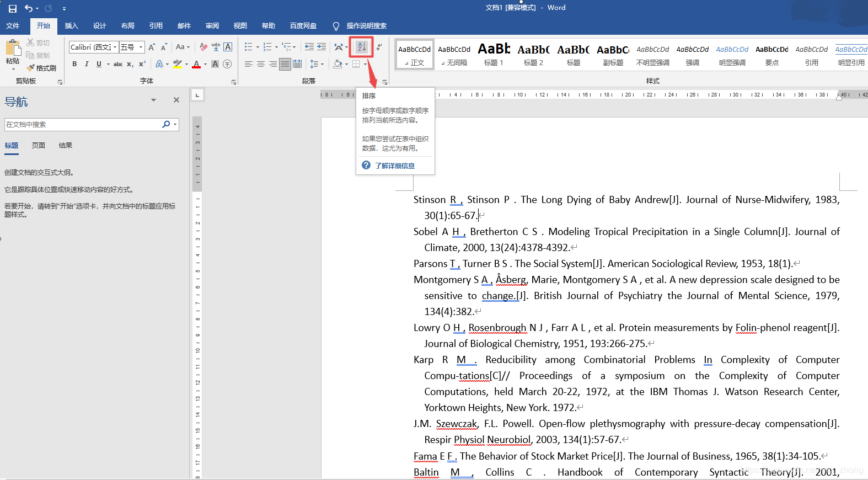Click the red font color swatch
Image resolution: width=868 pixels, height=480 pixels.
point(196,64)
